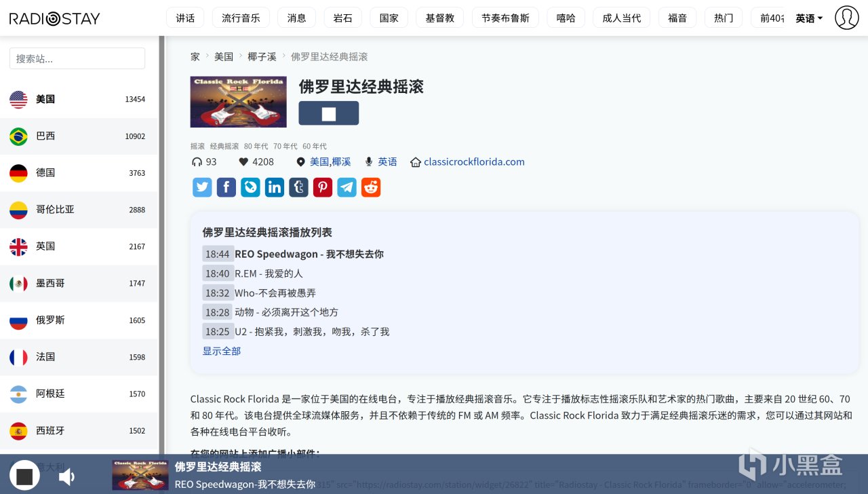
Task: Go to 美国 in the breadcrumb
Action: click(224, 57)
